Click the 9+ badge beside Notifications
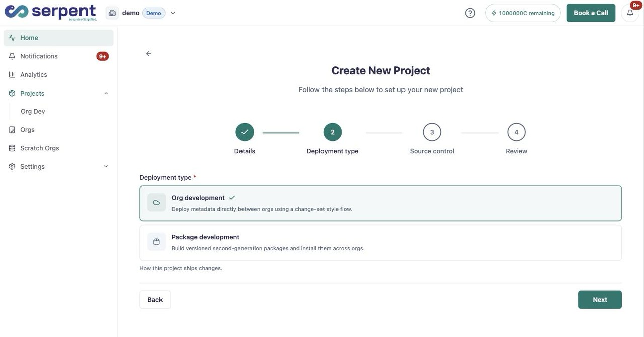 pos(103,56)
